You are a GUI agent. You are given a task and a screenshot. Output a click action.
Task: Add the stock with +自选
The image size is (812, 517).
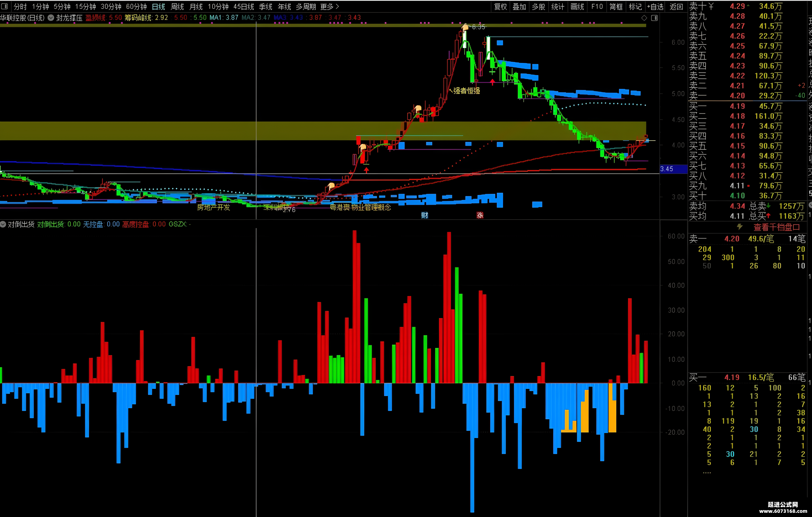(x=655, y=6)
